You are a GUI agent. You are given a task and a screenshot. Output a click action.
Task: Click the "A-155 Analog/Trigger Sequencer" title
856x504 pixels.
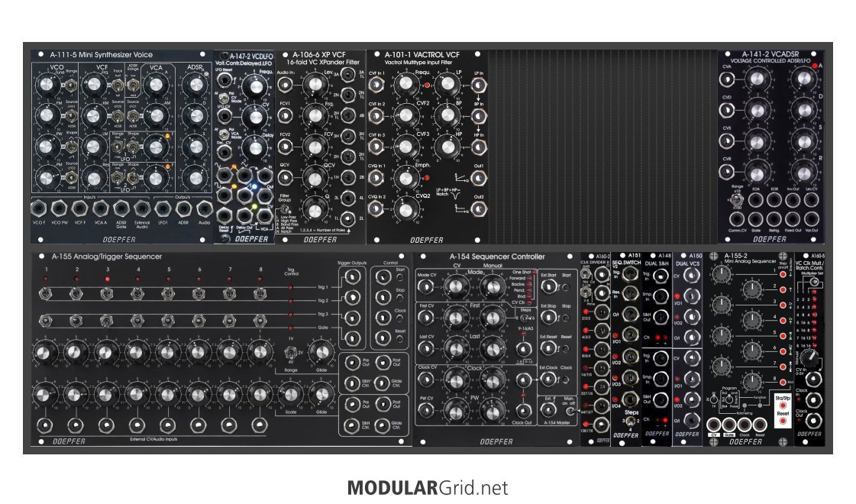[106, 257]
